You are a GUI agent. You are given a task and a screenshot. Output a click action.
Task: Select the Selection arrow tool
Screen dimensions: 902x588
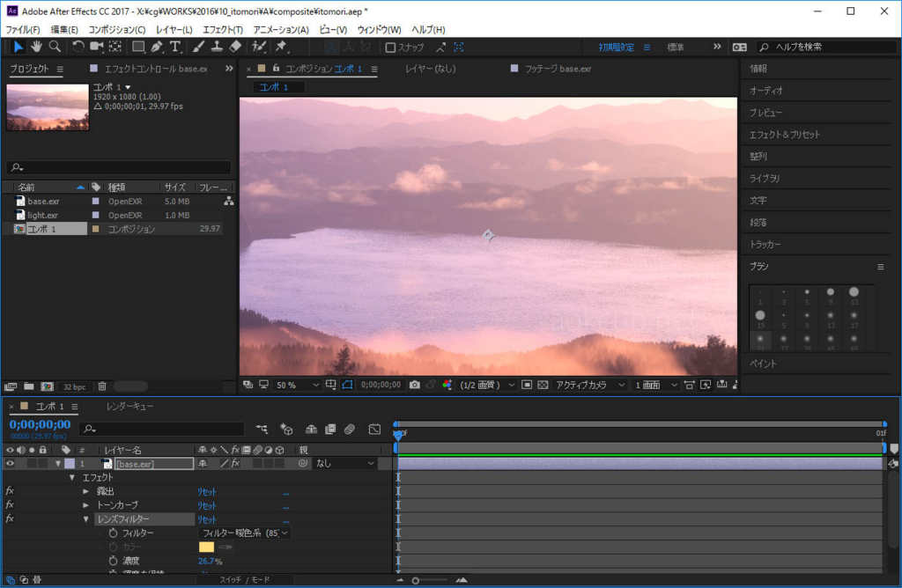[18, 47]
